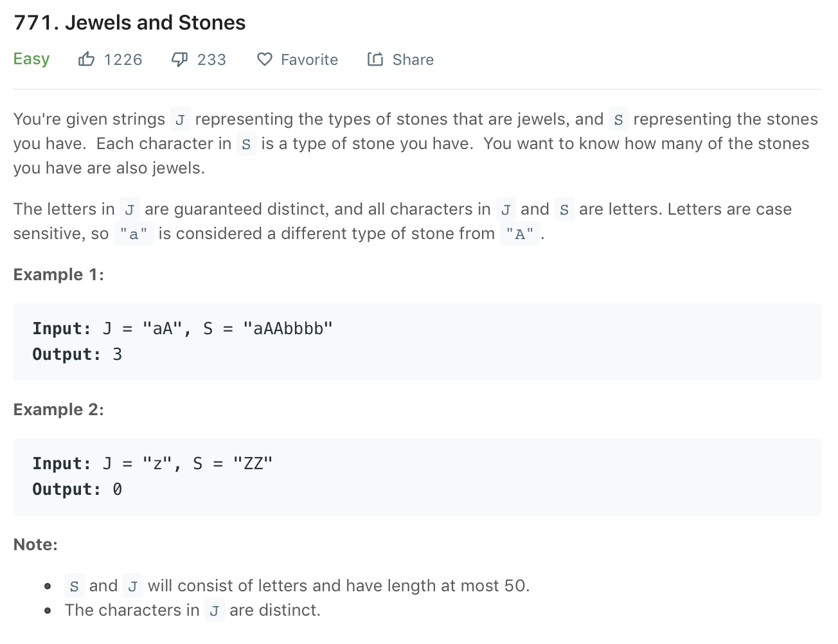Click the green "Easy" difficulty label
Screen dimensions: 838x644
pyautogui.click(x=31, y=59)
